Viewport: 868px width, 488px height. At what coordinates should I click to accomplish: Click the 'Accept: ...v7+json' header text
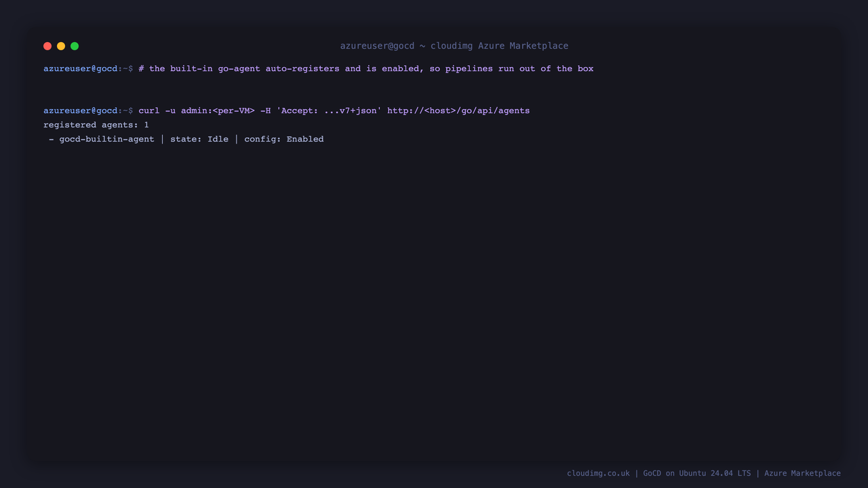click(x=329, y=110)
